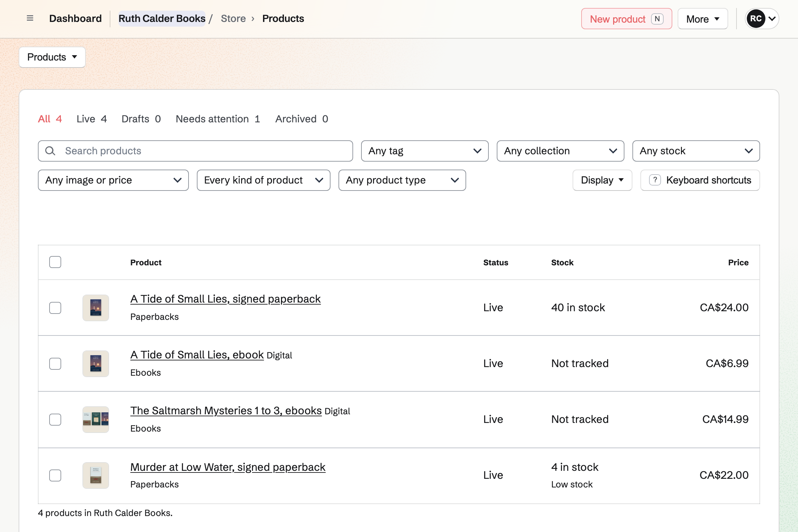Screen dimensions: 798x532
Task: Switch to the Needs attention tab
Action: (218, 119)
